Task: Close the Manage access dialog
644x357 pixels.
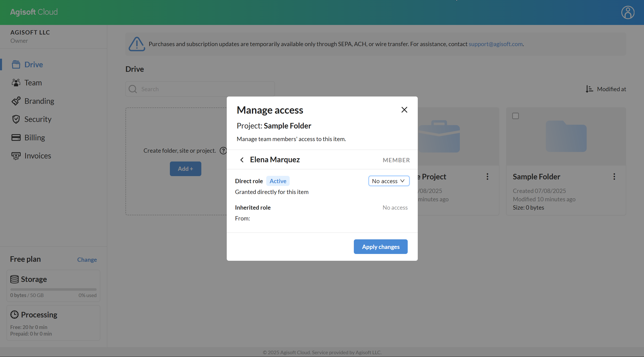Action: click(404, 110)
